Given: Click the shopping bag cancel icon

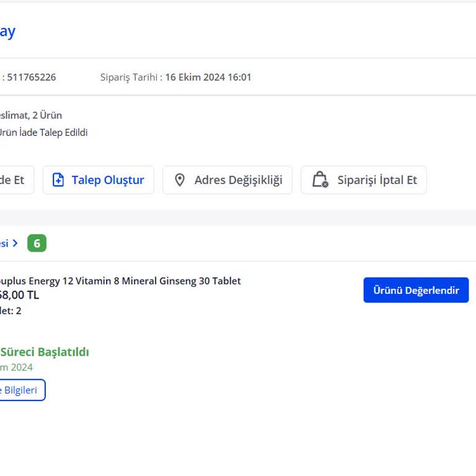Looking at the screenshot, I should click(320, 180).
